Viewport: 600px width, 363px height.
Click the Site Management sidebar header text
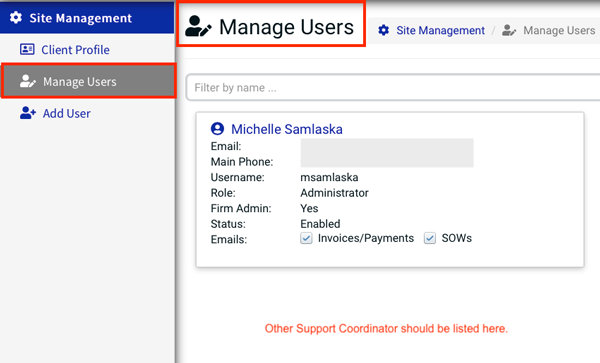[81, 18]
